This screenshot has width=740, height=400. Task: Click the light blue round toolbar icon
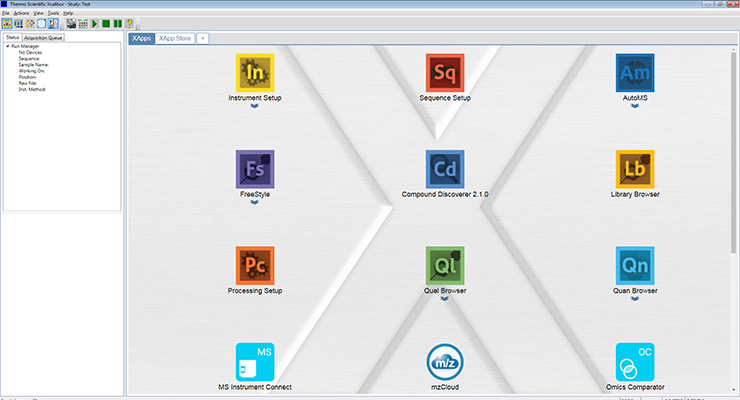tap(42, 24)
